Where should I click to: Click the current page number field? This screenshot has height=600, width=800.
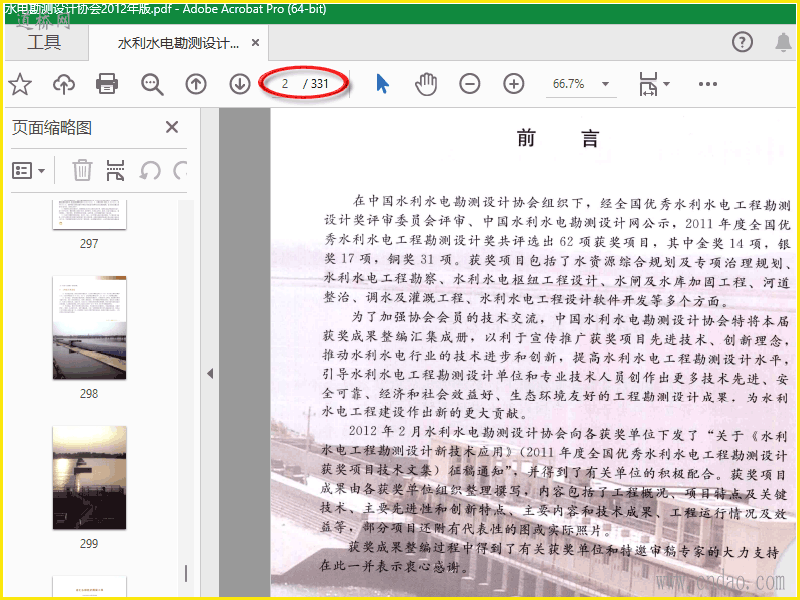tap(285, 84)
